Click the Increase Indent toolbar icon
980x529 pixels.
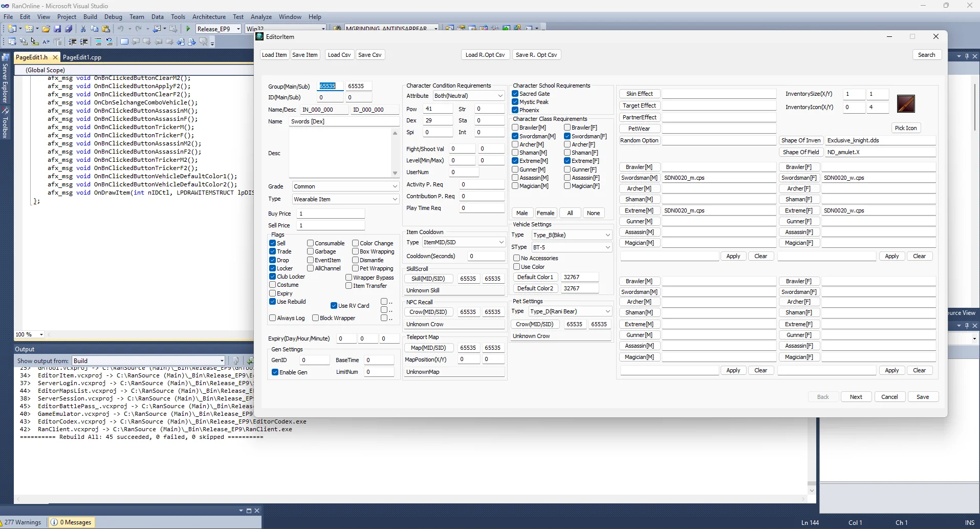click(83, 42)
